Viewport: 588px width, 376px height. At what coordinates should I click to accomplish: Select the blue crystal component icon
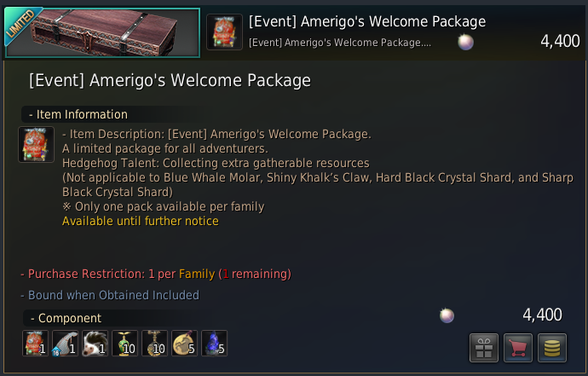pyautogui.click(x=215, y=343)
